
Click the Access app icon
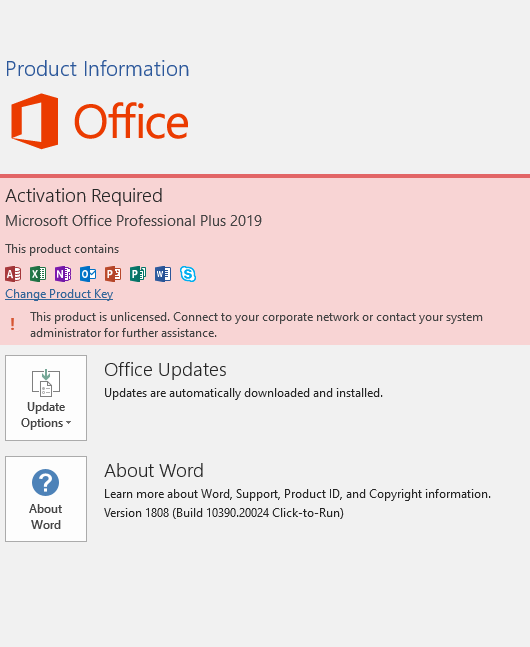(x=13, y=274)
